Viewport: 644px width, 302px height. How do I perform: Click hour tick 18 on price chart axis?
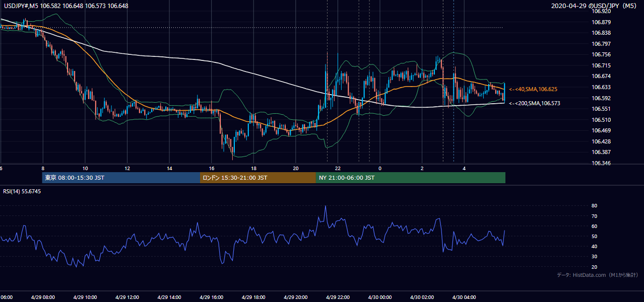click(253, 169)
